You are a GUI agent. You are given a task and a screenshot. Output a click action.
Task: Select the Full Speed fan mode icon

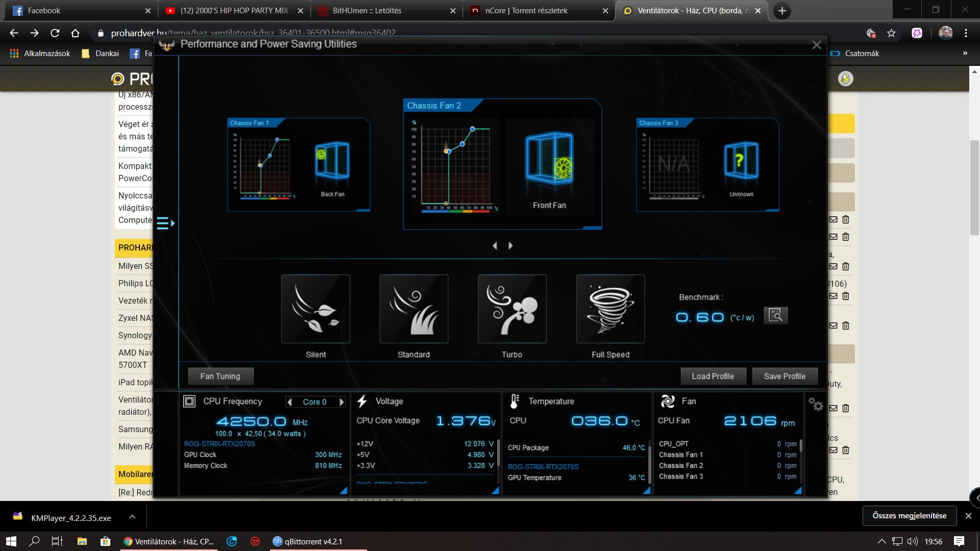[x=610, y=309]
